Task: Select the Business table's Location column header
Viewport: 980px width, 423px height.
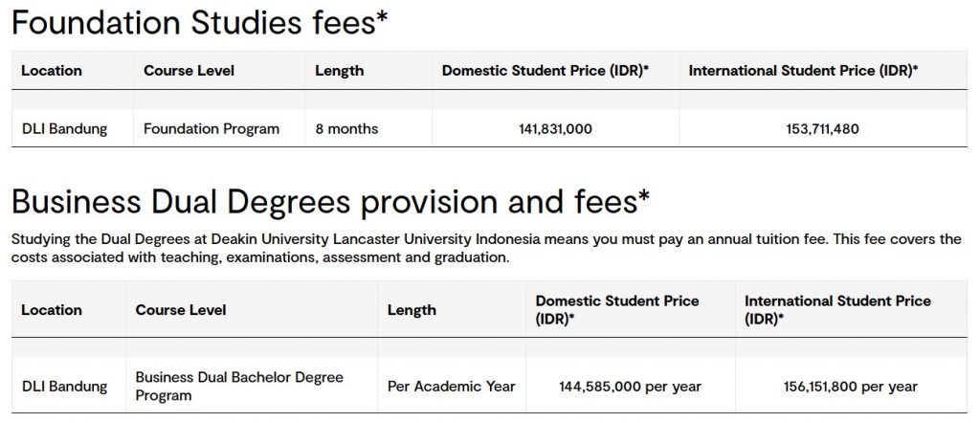Action: (x=52, y=310)
